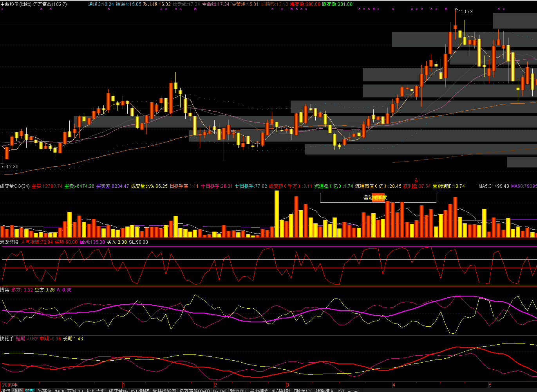Select the 主力持仓 indicator tab
The height and width of the screenshot is (392, 537).
pyautogui.click(x=259, y=390)
